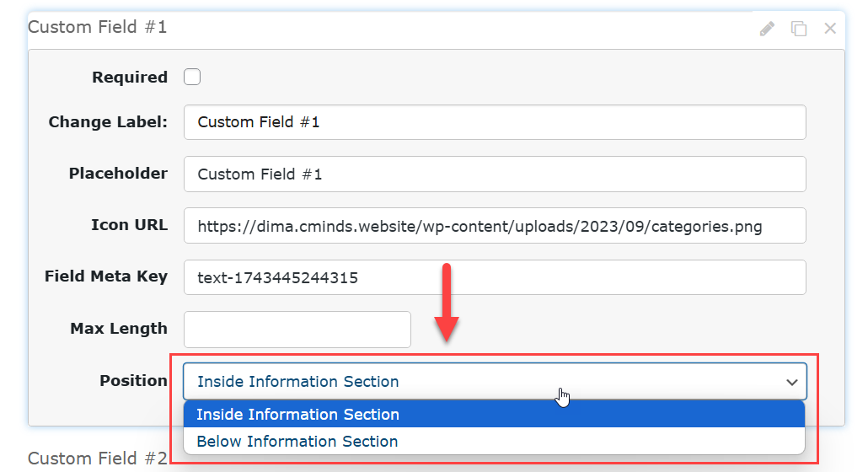
Task: Choose Below Information Section option
Action: coord(495,442)
